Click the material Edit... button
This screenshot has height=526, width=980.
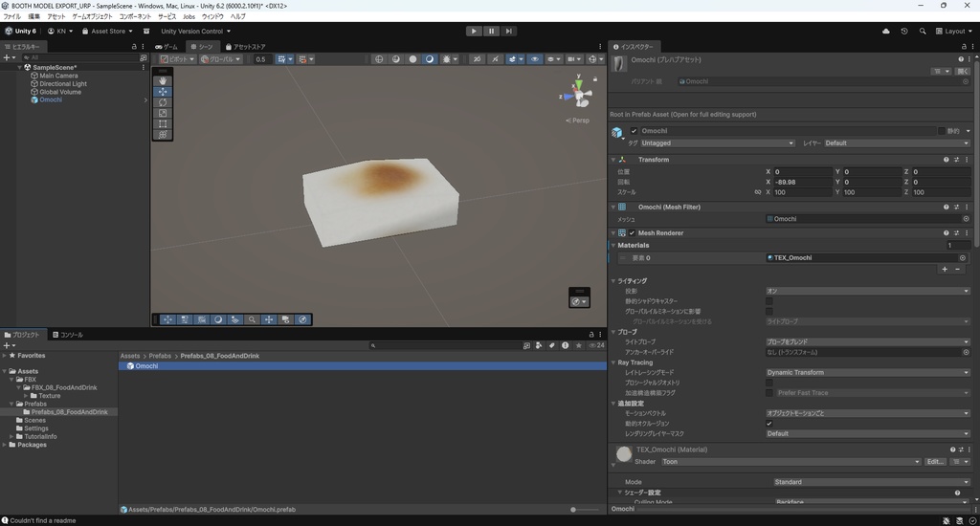[935, 462]
